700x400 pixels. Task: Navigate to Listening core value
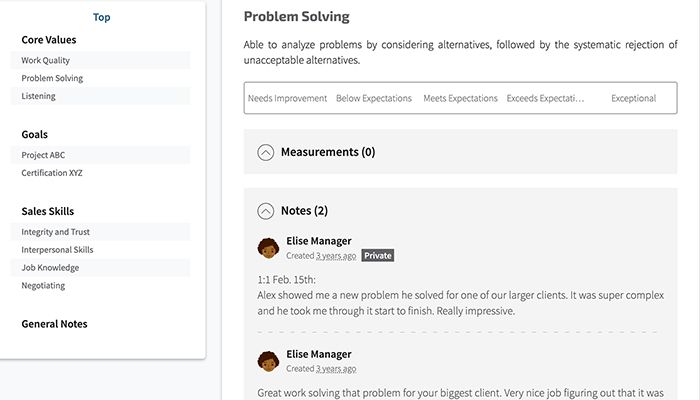[x=39, y=97]
